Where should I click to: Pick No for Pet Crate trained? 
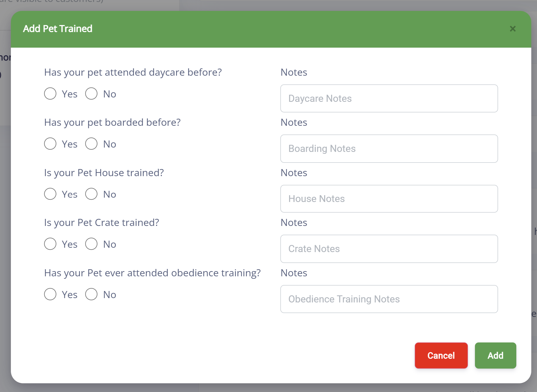click(91, 244)
